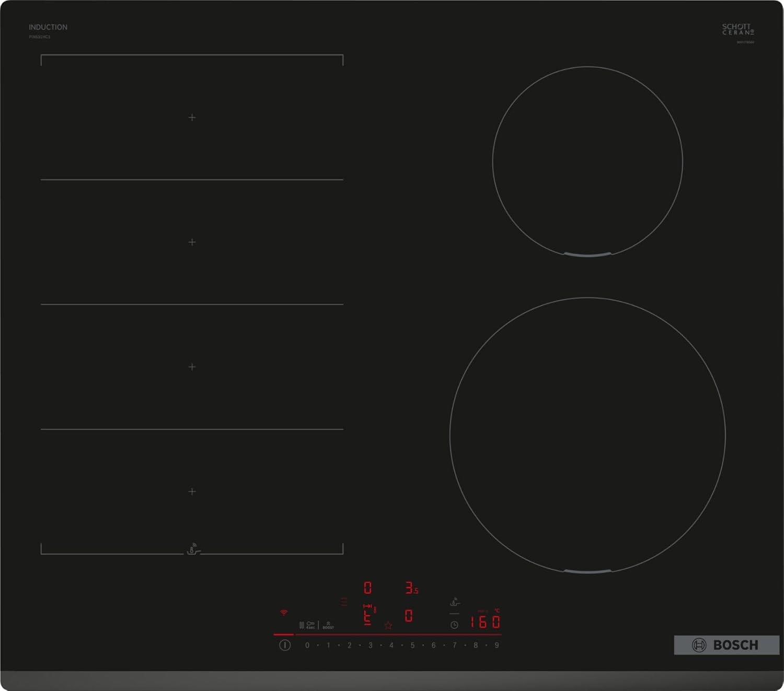Viewport: 784px width, 691px height.
Task: Tap the top cross marker in flex zone
Action: click(192, 118)
